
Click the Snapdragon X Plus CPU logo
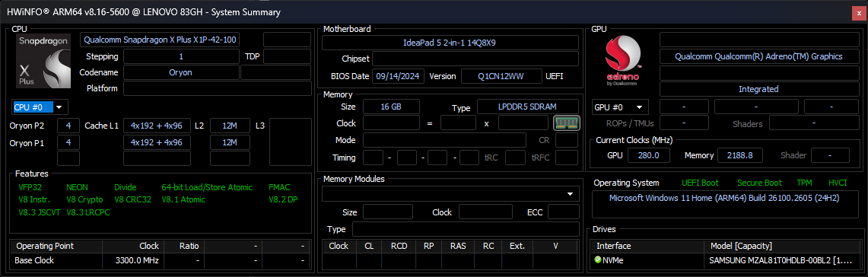(43, 61)
